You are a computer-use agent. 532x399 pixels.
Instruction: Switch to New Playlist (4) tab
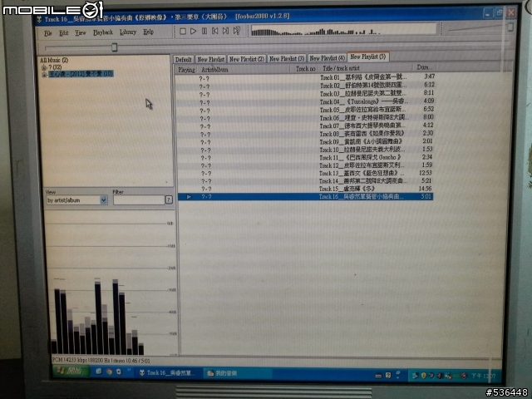[x=327, y=58]
